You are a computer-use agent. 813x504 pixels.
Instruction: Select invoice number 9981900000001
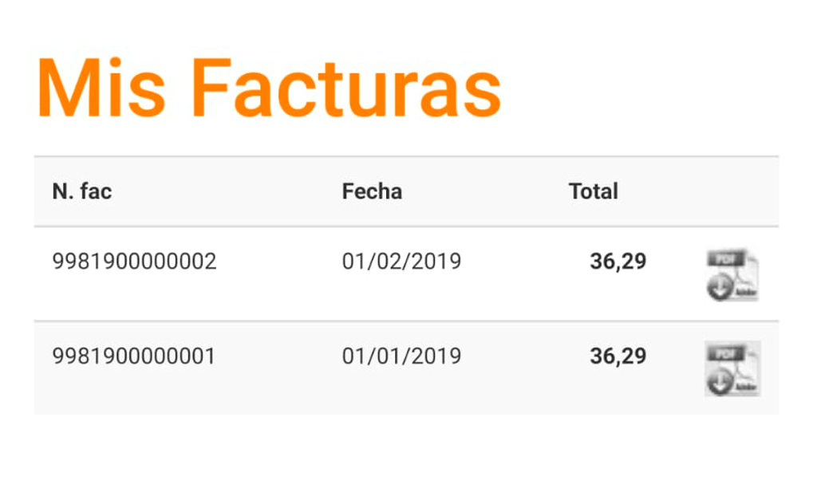(x=134, y=356)
